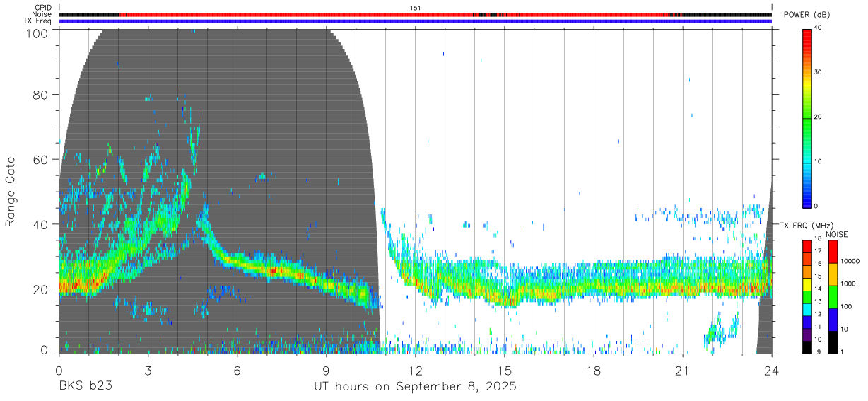Click the 11 tick on TX FRQ legend

point(819,327)
